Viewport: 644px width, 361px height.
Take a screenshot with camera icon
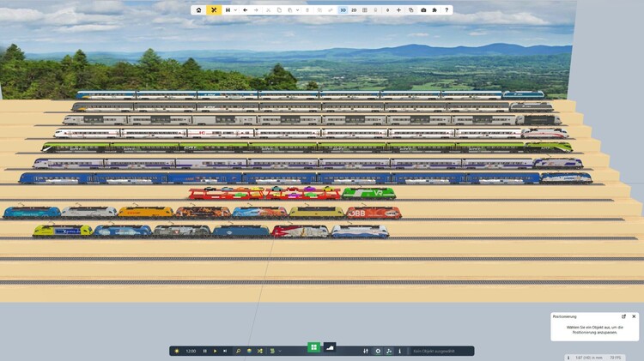(x=423, y=9)
